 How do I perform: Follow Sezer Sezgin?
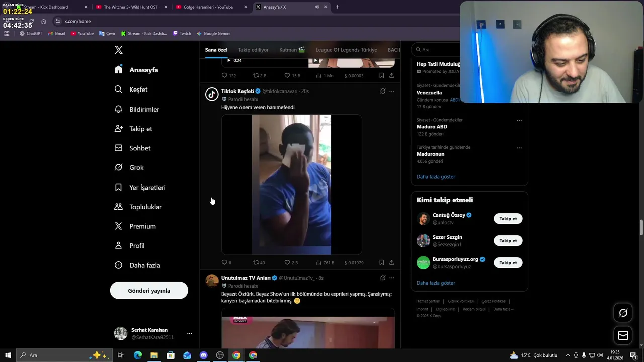click(508, 241)
